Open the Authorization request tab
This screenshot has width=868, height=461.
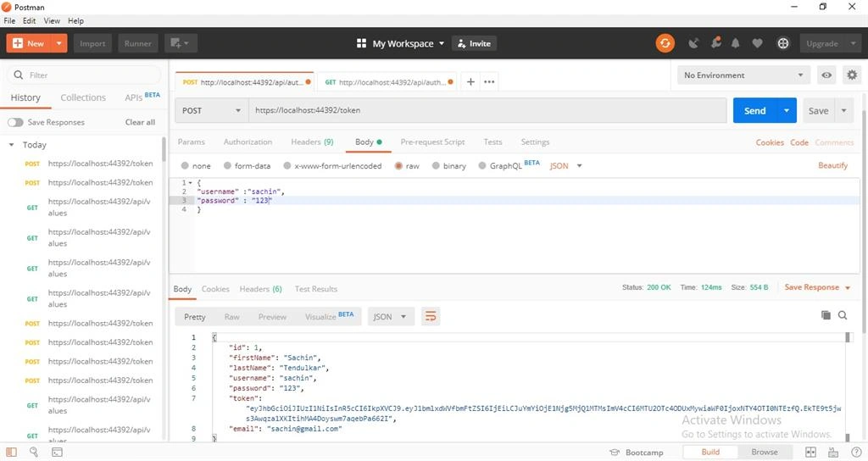(x=248, y=142)
